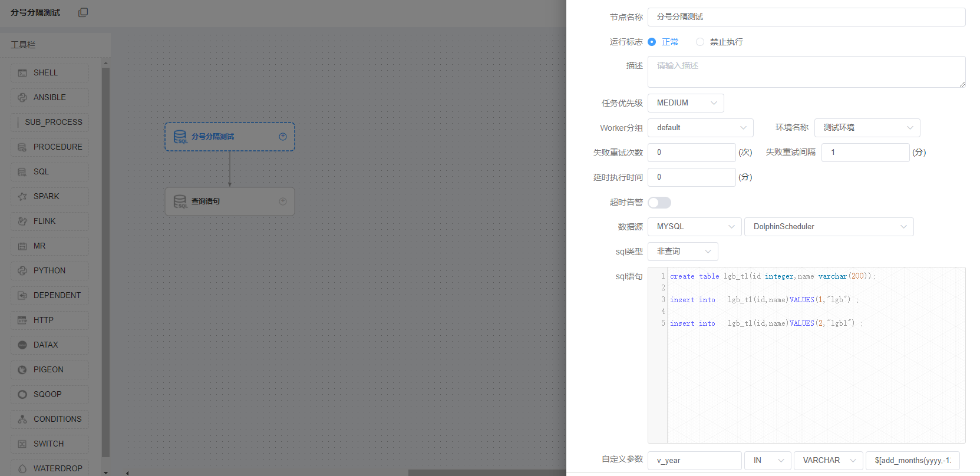The image size is (980, 476).
Task: Select the DATAX node icon
Action: coord(22,345)
